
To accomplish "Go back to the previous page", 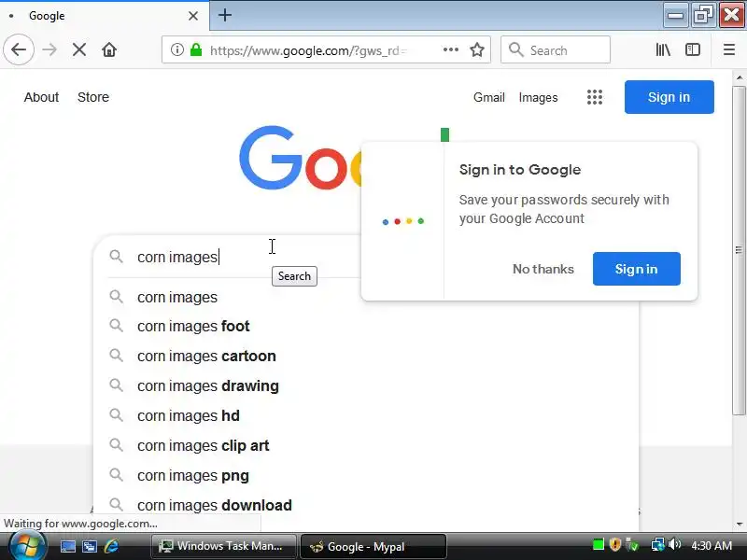I will pos(19,49).
